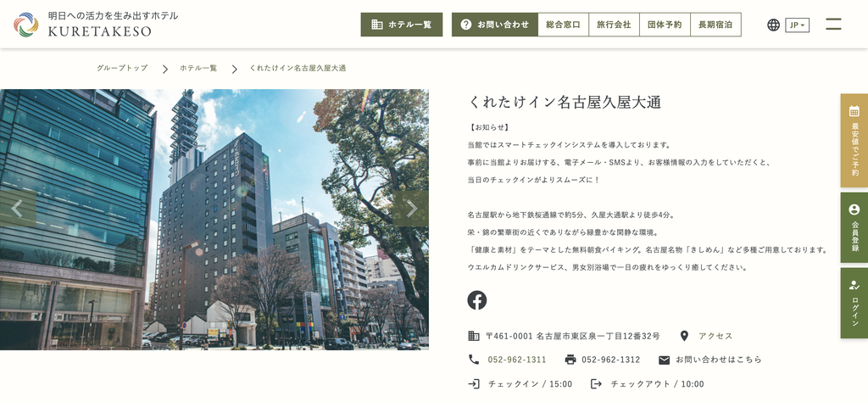This screenshot has width=868, height=402.
Task: Open お問い合わせはこちら link
Action: click(719, 360)
